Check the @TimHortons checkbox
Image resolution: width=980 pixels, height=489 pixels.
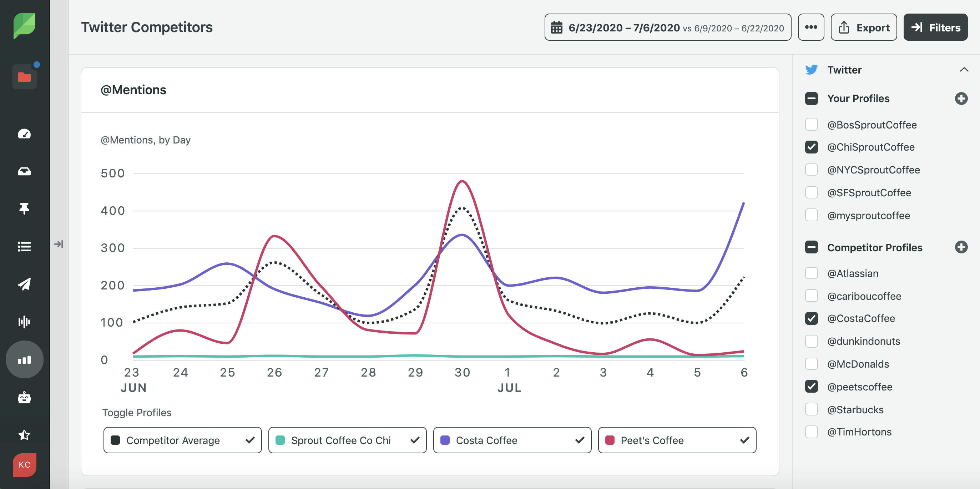coord(811,432)
